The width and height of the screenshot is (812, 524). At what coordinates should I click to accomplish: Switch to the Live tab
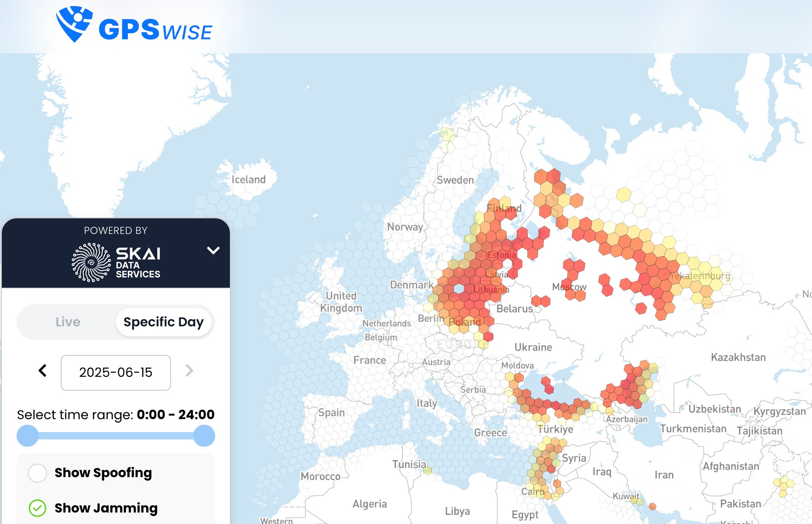click(68, 322)
